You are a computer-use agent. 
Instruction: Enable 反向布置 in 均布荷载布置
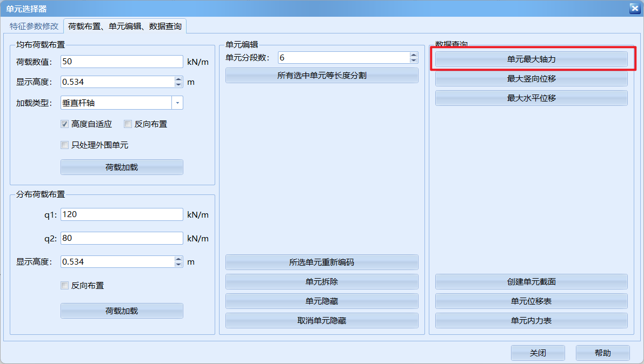(x=128, y=124)
